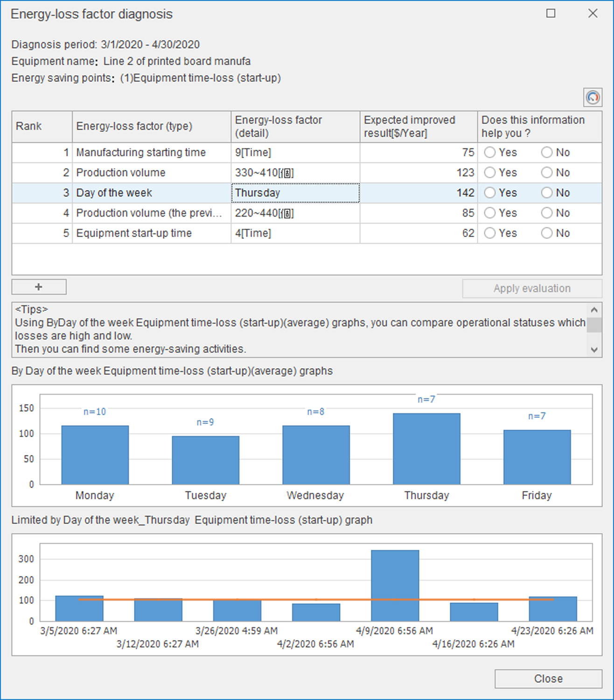Maximize the diagnosis dialog window
The image size is (614, 700).
[x=551, y=14]
